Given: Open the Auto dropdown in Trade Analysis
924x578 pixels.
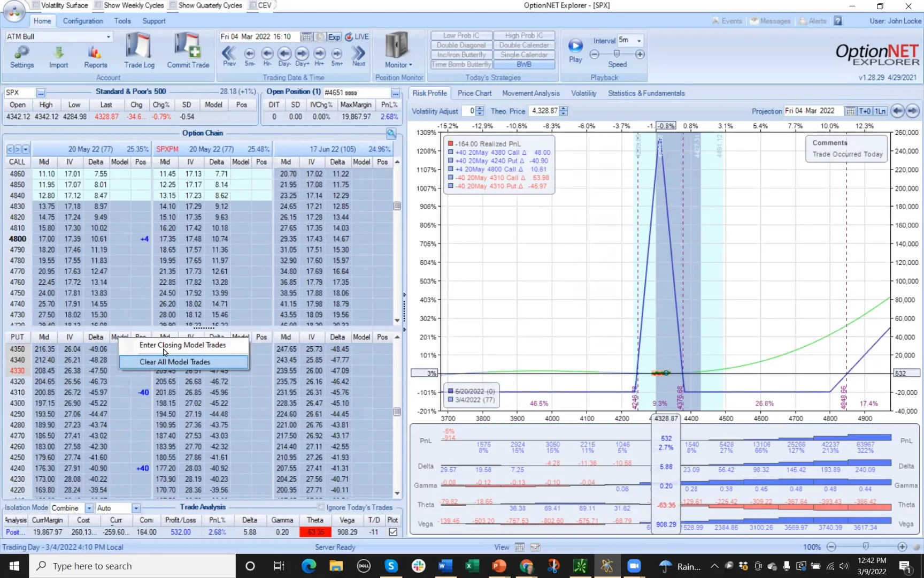Looking at the screenshot, I should tap(136, 508).
